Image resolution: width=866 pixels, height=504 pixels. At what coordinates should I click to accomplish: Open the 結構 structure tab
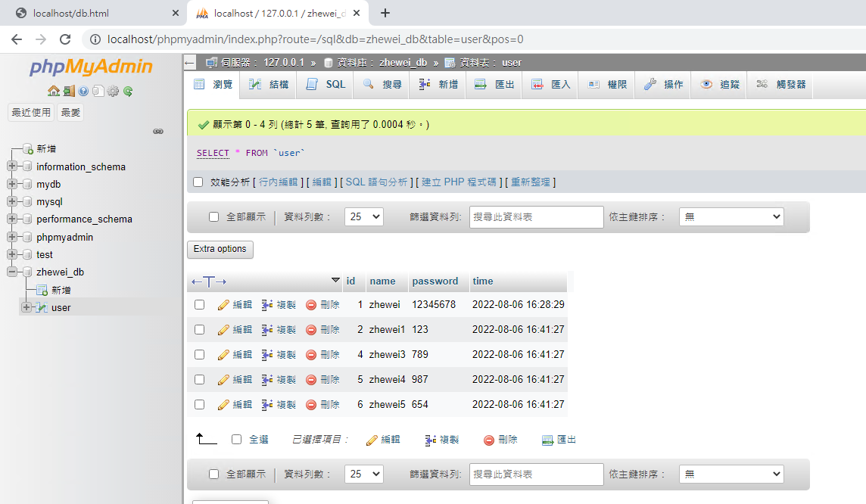click(x=269, y=85)
